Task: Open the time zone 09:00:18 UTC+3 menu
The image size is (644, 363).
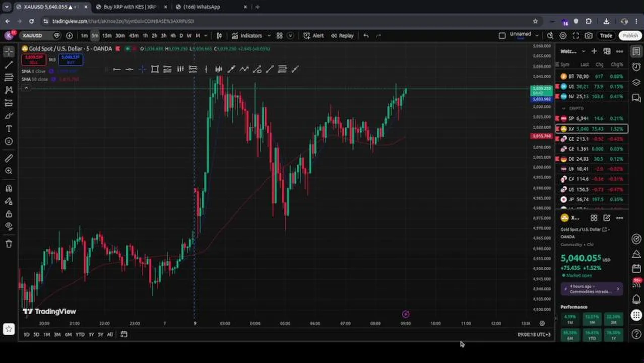Action: pos(534,335)
